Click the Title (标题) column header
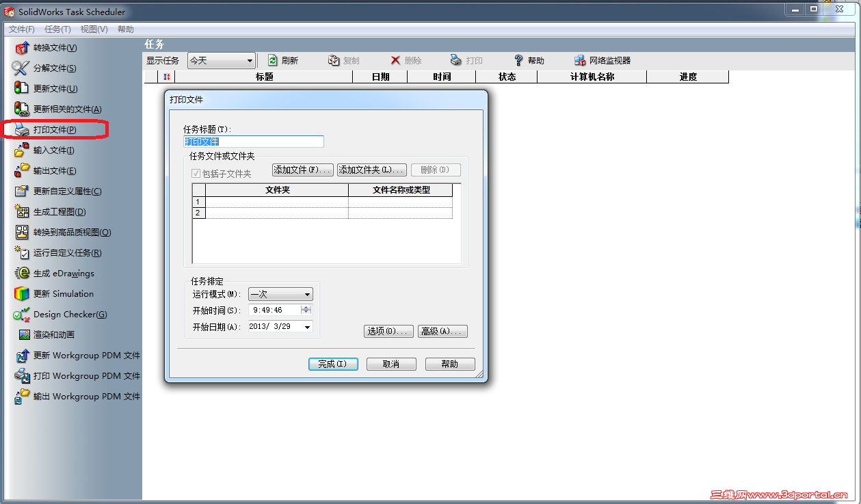Viewport: 861px width, 504px height. (x=264, y=77)
